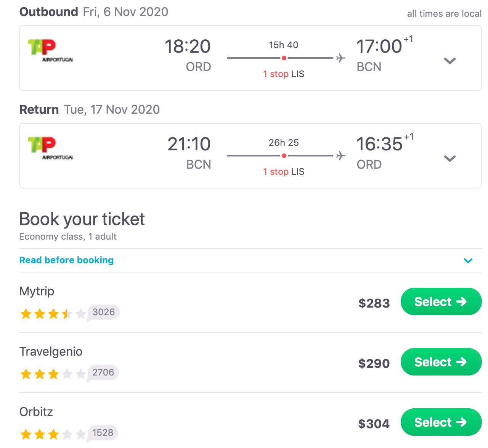The image size is (488, 448).
Task: Select the Mytrip $283 offer
Action: tap(441, 302)
